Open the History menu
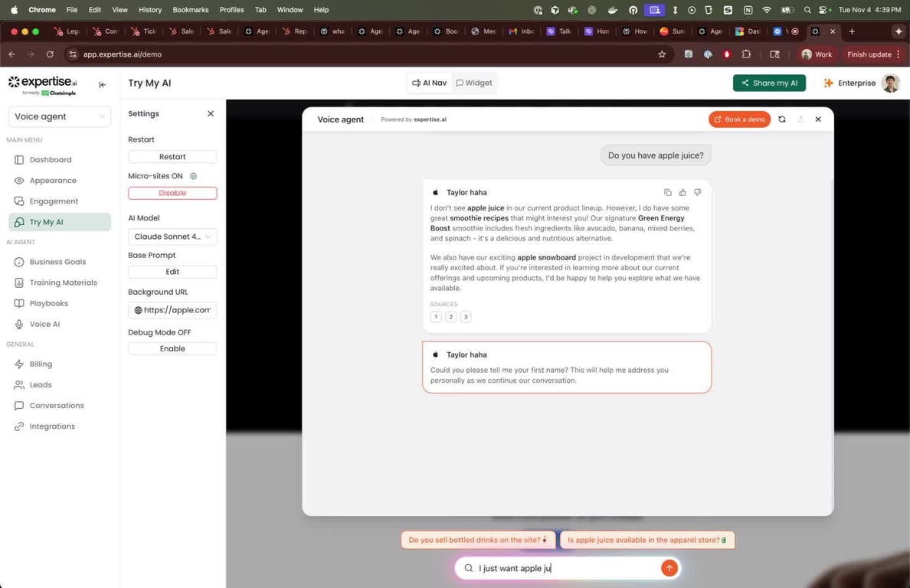The height and width of the screenshot is (588, 910). [x=149, y=10]
